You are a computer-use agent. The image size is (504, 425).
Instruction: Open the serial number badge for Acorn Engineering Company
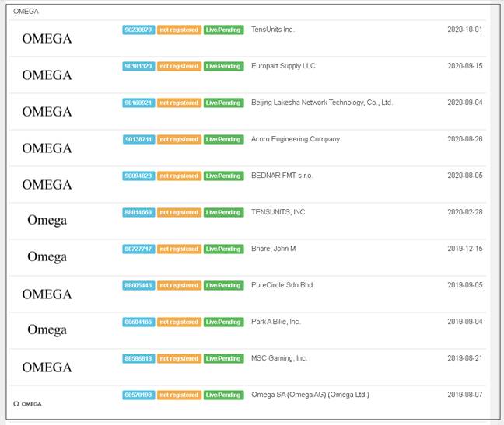click(138, 140)
